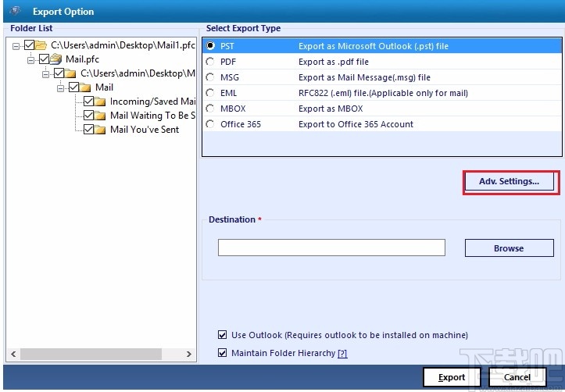
Task: Uncheck the Mail.pfc checkbox
Action: 44,59
